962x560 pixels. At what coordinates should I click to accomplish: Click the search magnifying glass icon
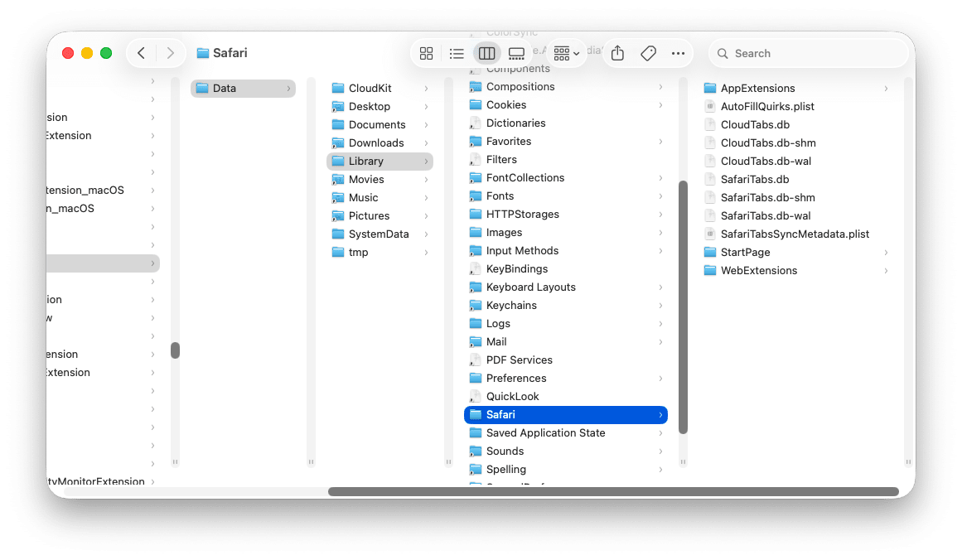pos(723,53)
